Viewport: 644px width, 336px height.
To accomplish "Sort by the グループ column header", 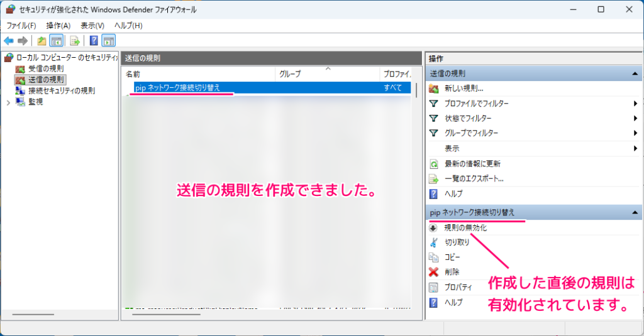I will [327, 74].
